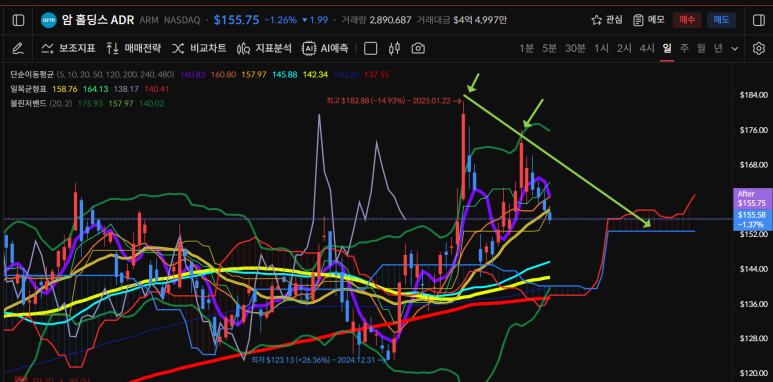Screen dimensions: 773x382
Task: Click the 암 홀딩스 ADR stock name
Action: [98, 20]
